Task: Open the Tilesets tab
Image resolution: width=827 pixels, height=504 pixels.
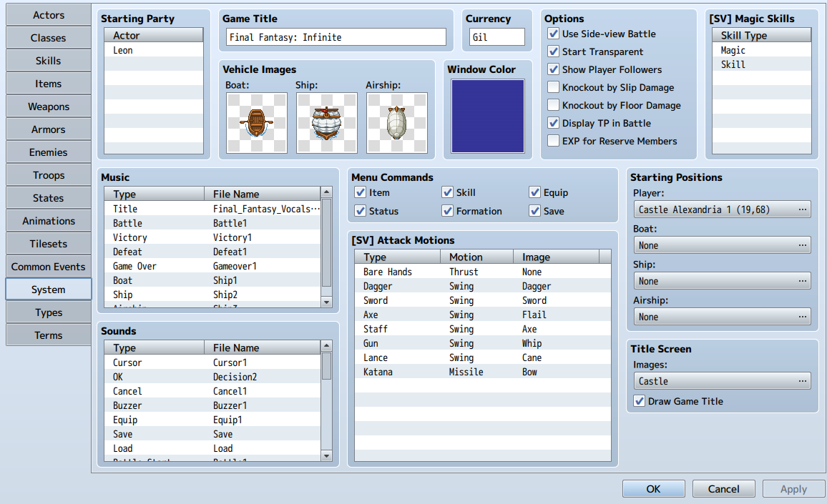Action: pyautogui.click(x=49, y=244)
